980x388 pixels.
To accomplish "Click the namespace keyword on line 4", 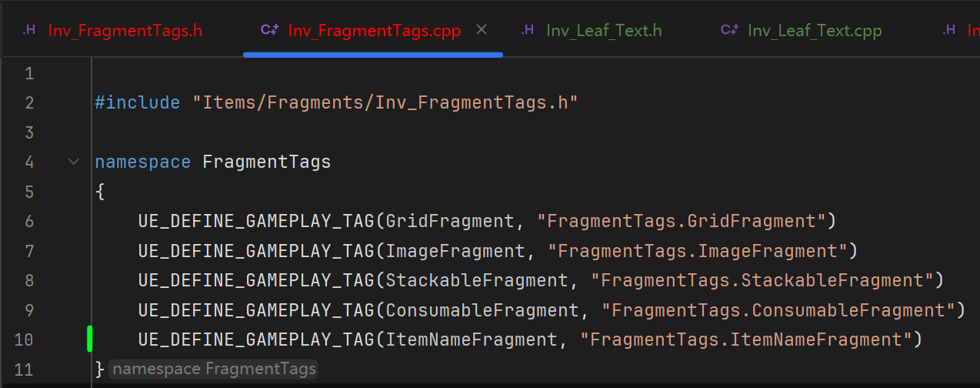I will click(x=142, y=162).
